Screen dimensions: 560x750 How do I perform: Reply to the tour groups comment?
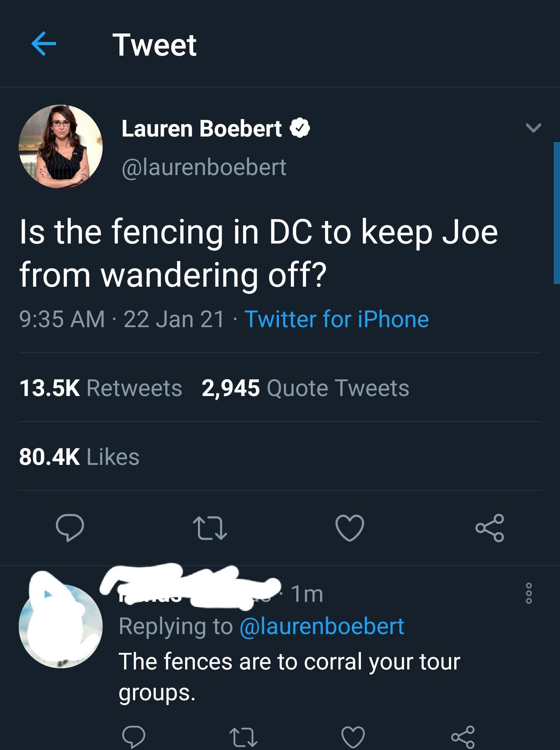point(134,736)
